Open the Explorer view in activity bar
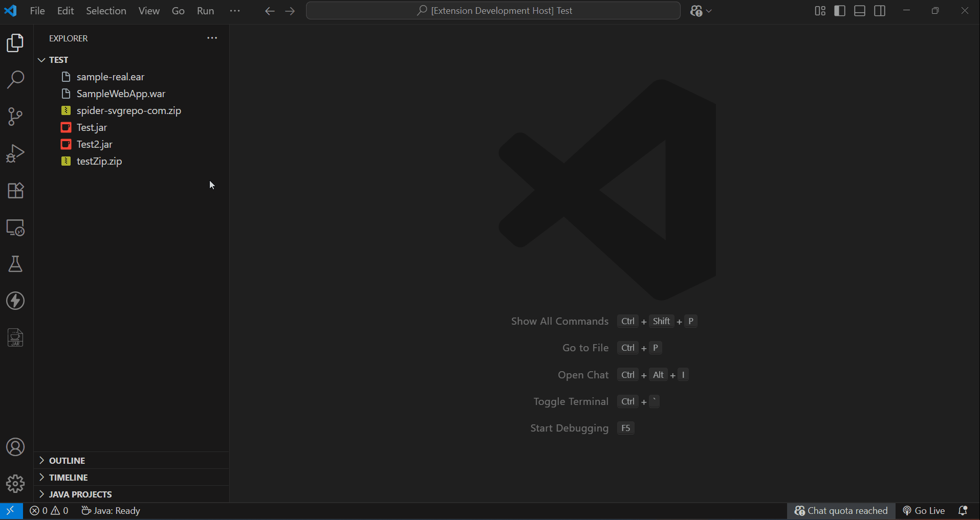This screenshot has width=980, height=520. coord(15,43)
